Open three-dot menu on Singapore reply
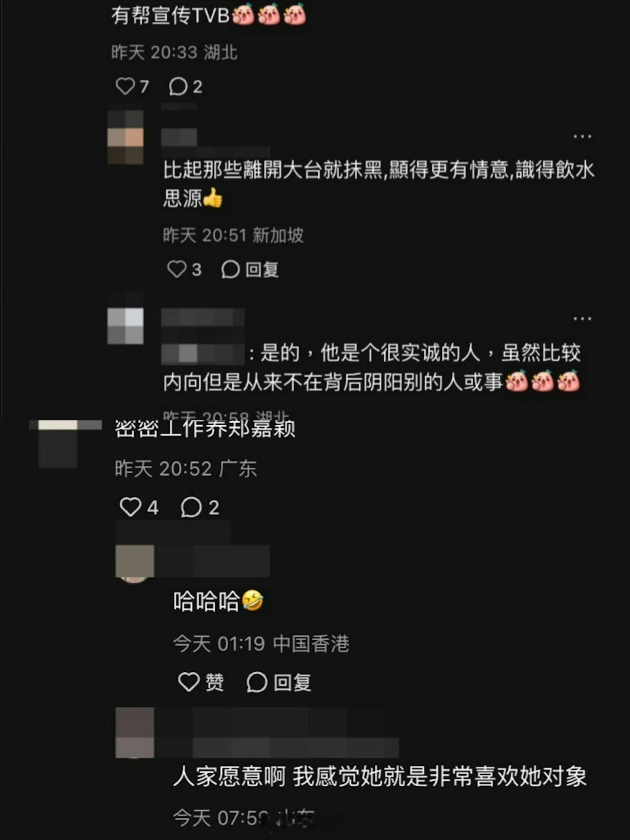Viewport: 630px width, 840px height. click(x=582, y=136)
